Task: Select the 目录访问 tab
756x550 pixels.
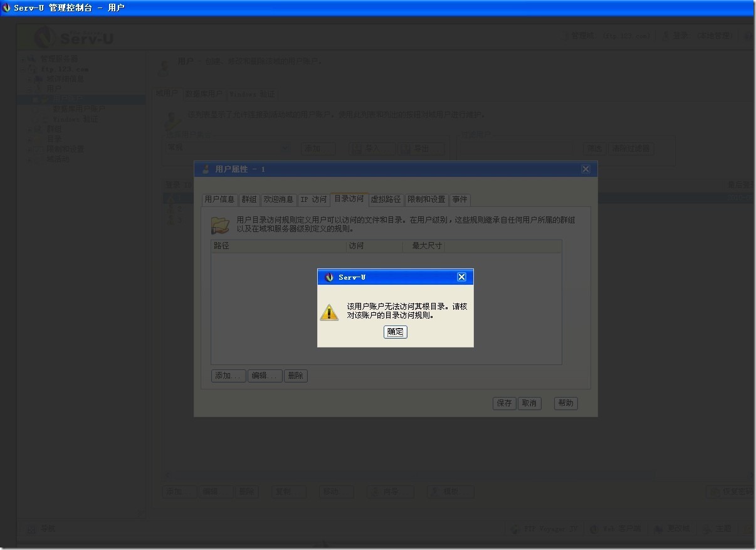Action: (x=349, y=199)
